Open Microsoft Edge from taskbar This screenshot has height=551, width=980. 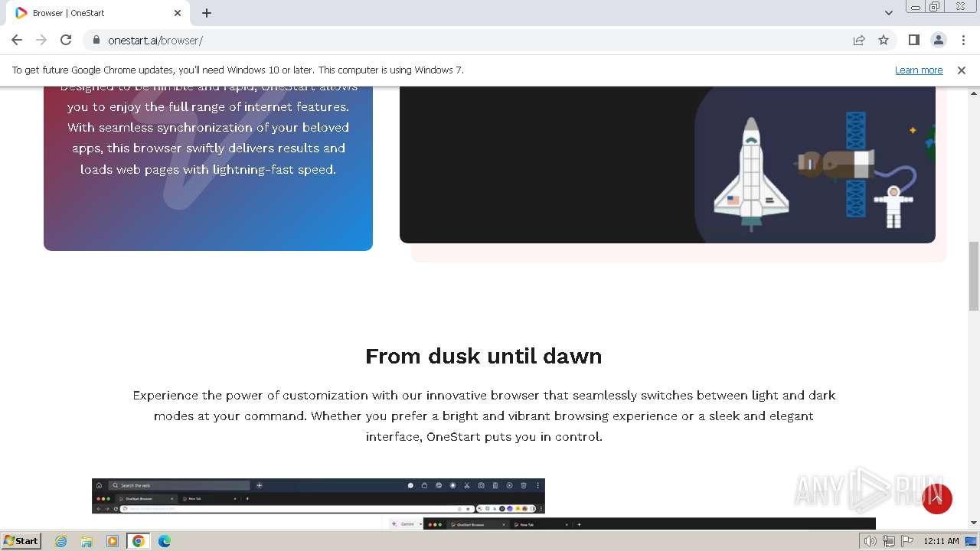pos(165,541)
